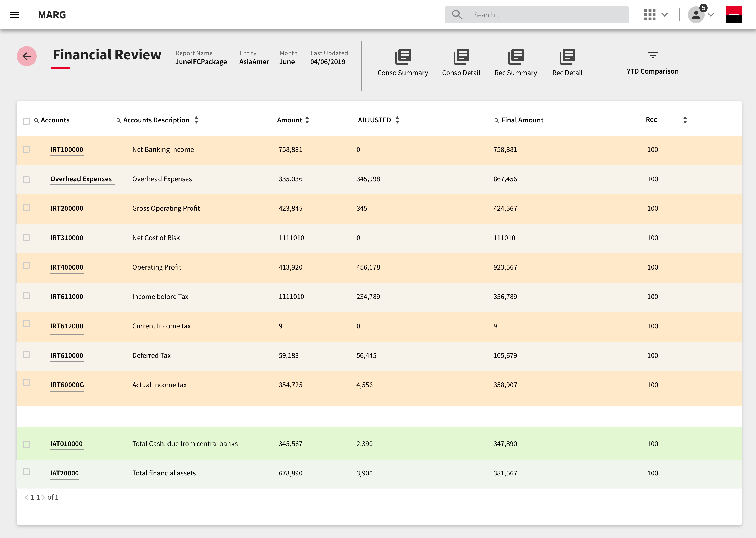The height and width of the screenshot is (538, 756).
Task: Open the apps grid icon
Action: pyautogui.click(x=650, y=14)
